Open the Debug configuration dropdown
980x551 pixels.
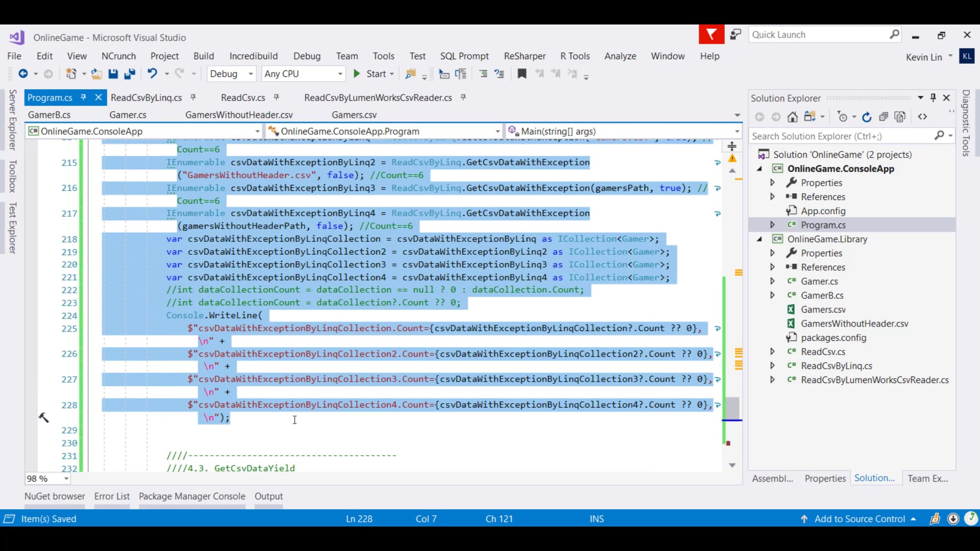251,74
